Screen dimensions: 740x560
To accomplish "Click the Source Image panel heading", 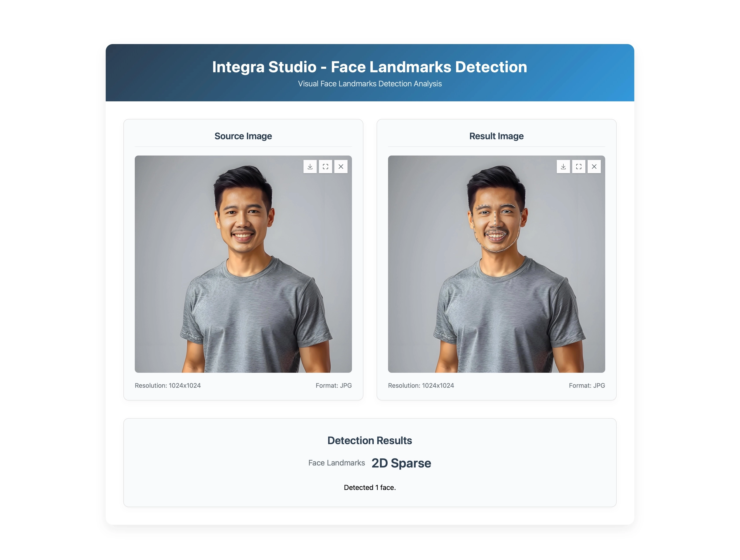I will tap(243, 136).
